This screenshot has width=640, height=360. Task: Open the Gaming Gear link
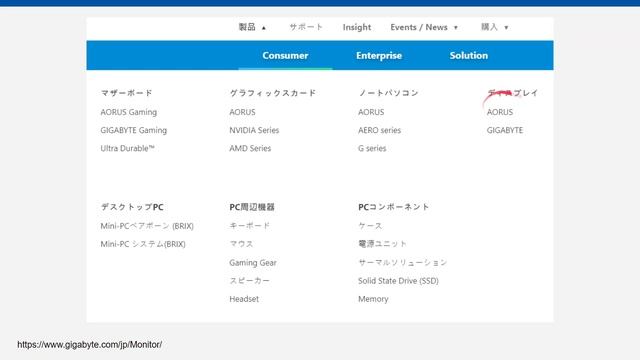[253, 262]
